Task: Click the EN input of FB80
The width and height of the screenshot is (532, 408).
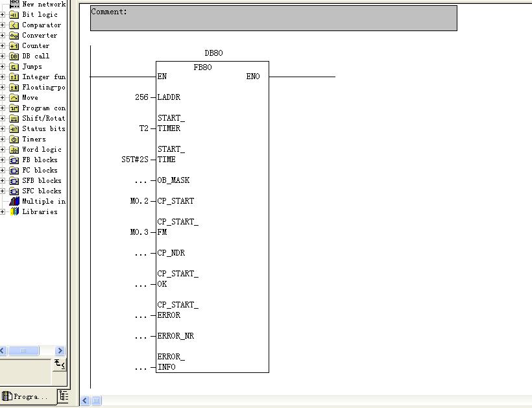Action: click(x=162, y=77)
